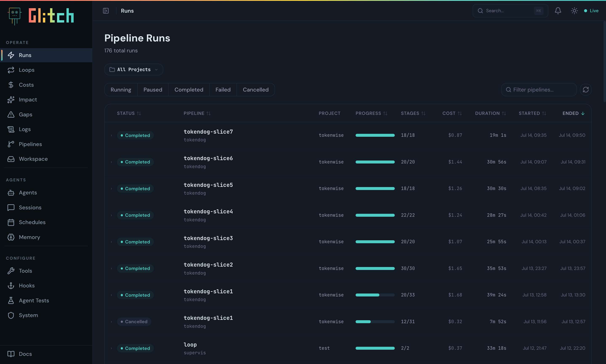The width and height of the screenshot is (606, 364).
Task: Open Costs via the dollar icon
Action: point(11,85)
